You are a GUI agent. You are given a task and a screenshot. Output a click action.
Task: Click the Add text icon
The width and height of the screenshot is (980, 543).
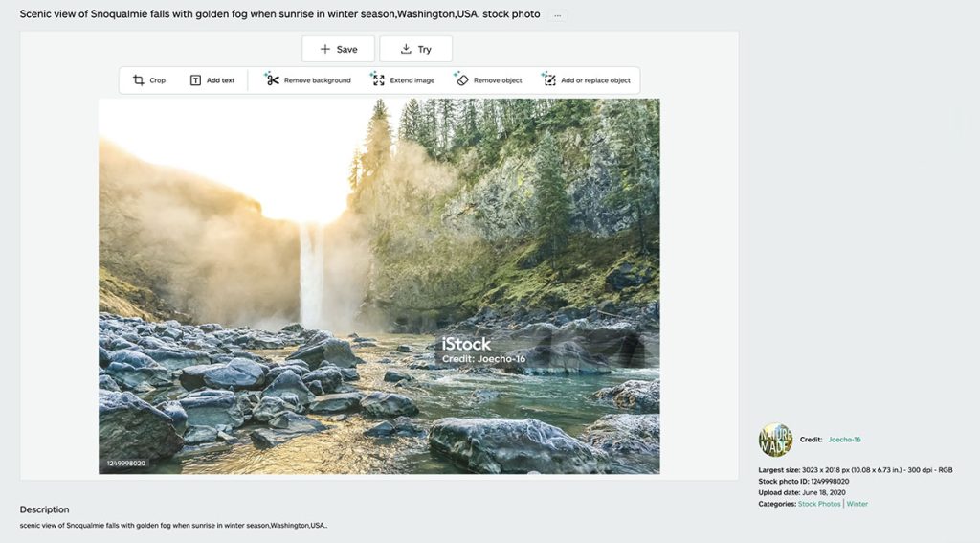(195, 80)
